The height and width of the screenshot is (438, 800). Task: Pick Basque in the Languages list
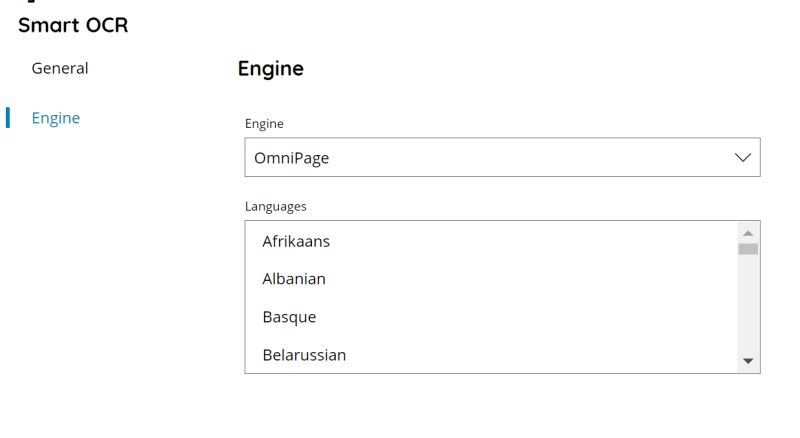(x=289, y=317)
